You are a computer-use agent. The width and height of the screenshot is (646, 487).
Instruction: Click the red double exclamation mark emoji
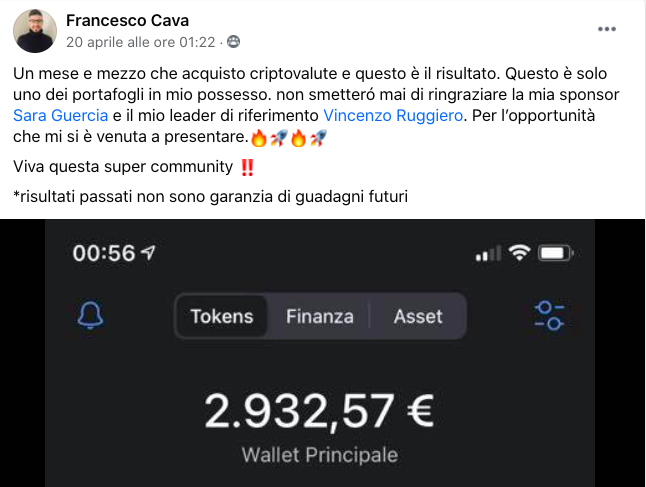(x=247, y=168)
